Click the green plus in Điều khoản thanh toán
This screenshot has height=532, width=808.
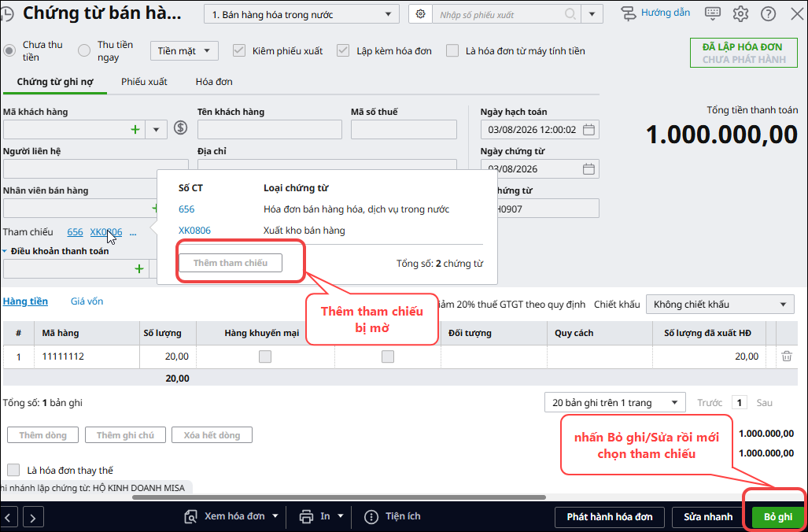139,268
